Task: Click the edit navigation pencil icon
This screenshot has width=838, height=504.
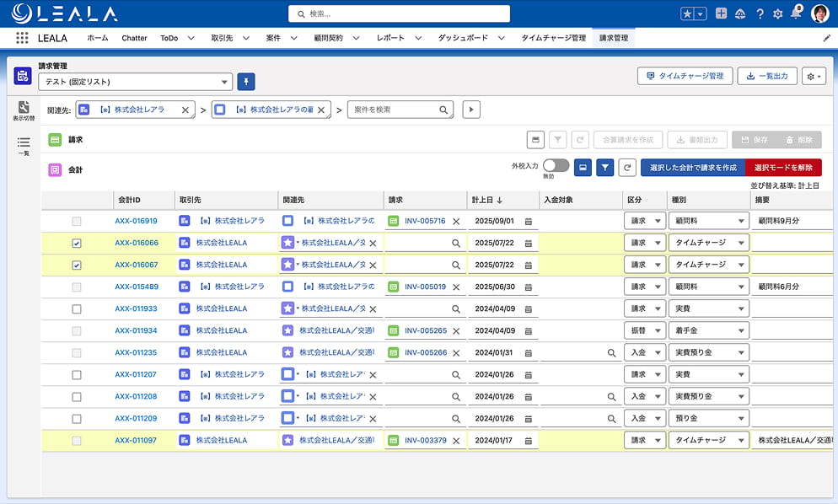Action: point(827,38)
